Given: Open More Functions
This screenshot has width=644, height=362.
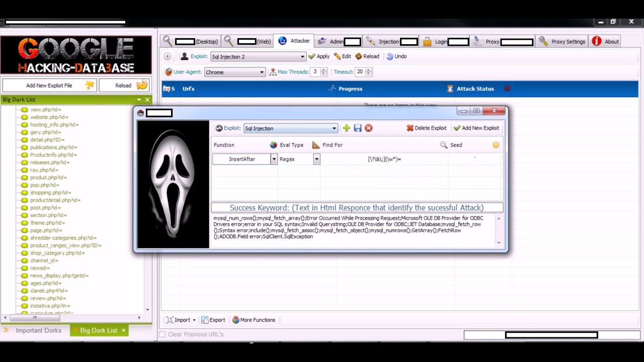Looking at the screenshot, I should 254,320.
